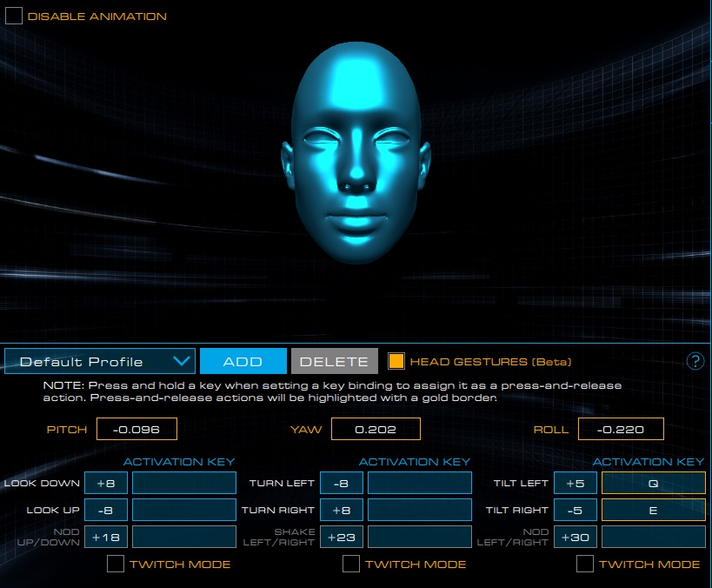The width and height of the screenshot is (712, 588).
Task: Select the Yaw value field 0.202
Action: point(376,429)
